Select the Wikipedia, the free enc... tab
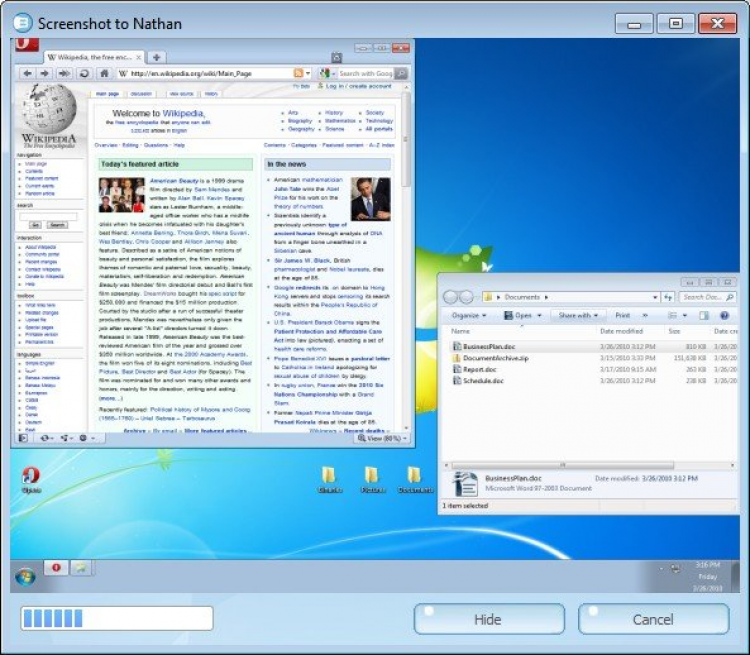 pyautogui.click(x=94, y=57)
